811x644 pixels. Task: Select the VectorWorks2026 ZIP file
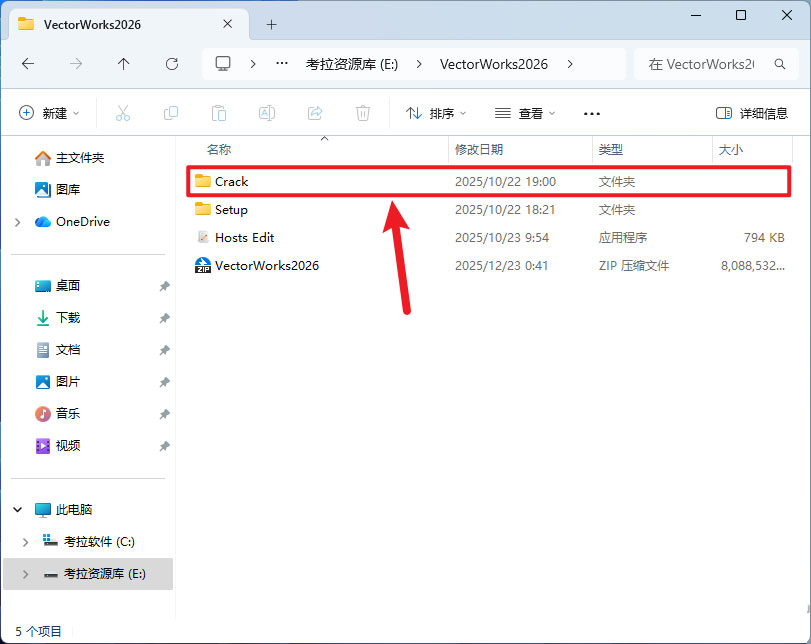pyautogui.click(x=488, y=265)
